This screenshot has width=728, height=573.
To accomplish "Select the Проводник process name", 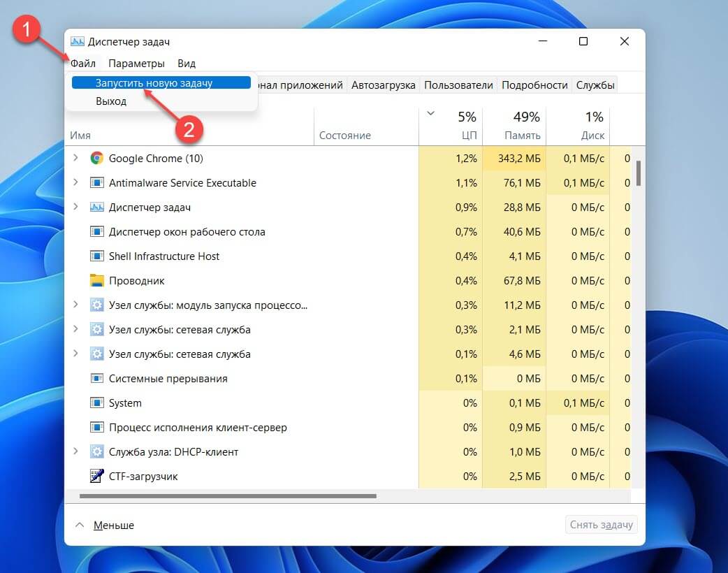I will pos(136,280).
